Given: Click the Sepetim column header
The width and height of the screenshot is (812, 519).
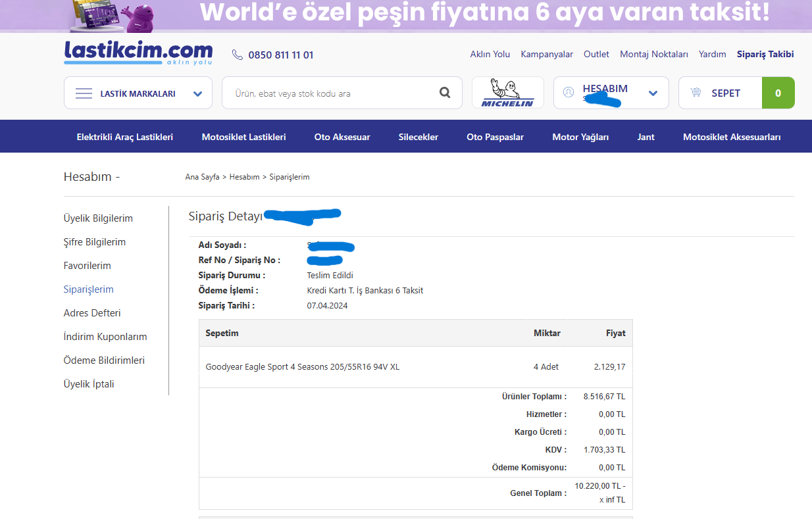Looking at the screenshot, I should pyautogui.click(x=222, y=334).
